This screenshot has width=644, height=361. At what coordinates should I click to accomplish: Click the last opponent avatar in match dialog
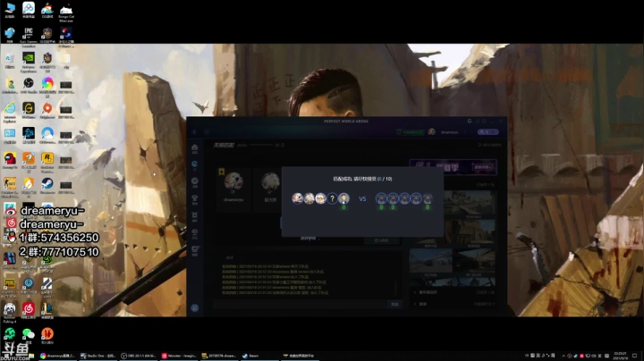428,198
